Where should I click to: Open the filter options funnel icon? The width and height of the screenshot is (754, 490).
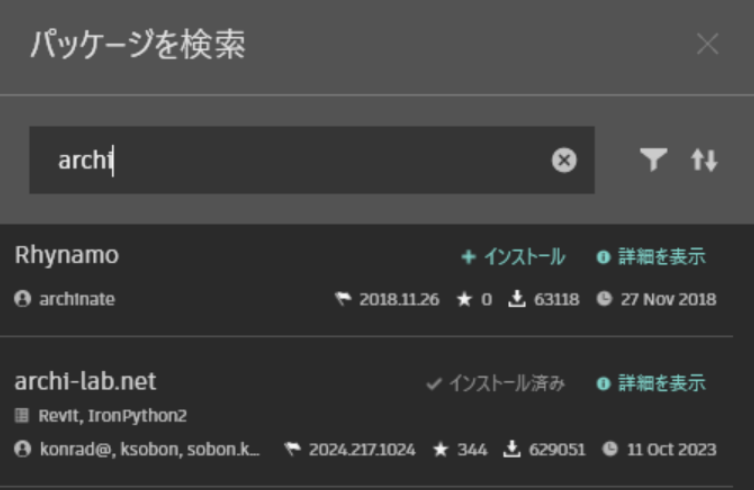[x=653, y=160]
